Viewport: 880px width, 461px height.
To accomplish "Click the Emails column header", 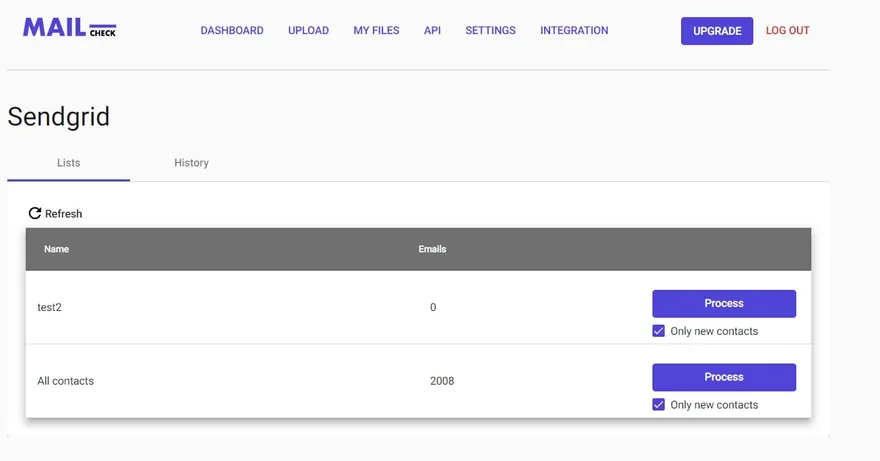I will [432, 249].
